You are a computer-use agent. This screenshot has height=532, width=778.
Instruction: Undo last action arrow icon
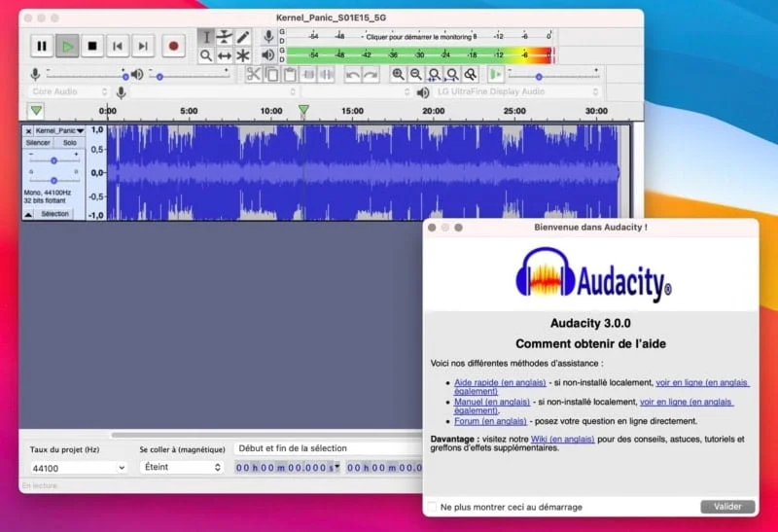(x=353, y=75)
